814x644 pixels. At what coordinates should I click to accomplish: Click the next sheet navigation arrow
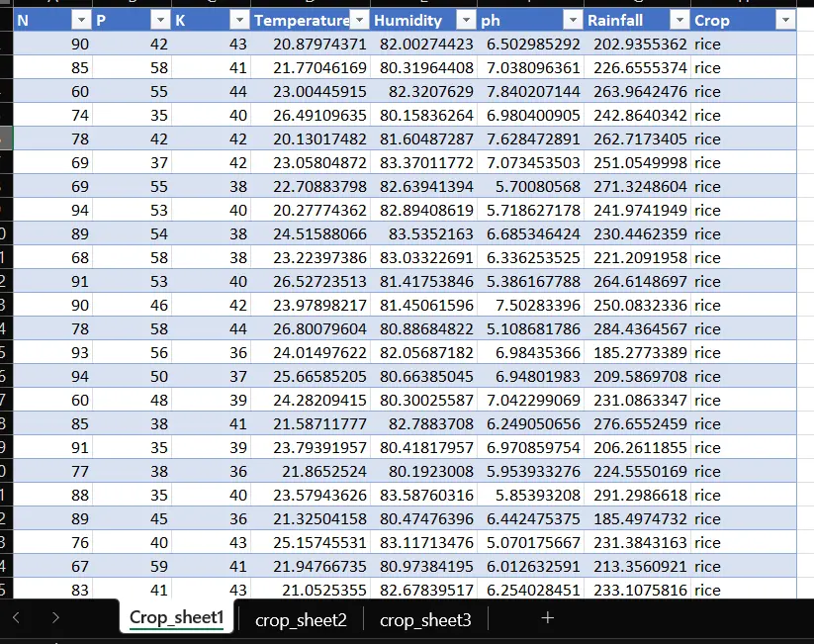point(54,616)
